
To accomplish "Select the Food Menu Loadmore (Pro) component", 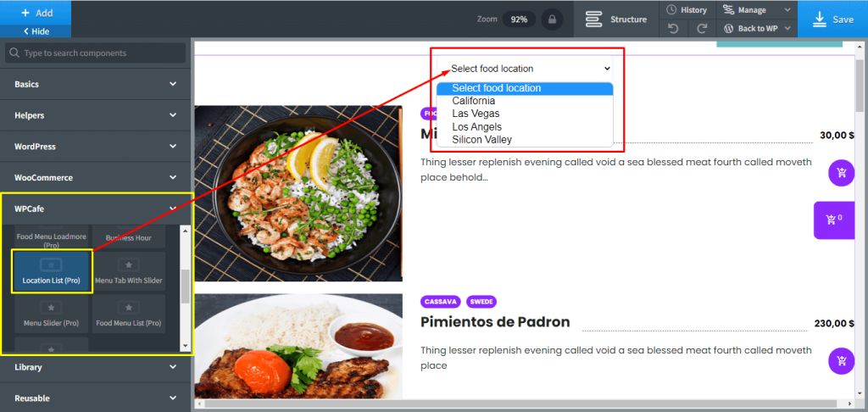I will pyautogui.click(x=51, y=237).
